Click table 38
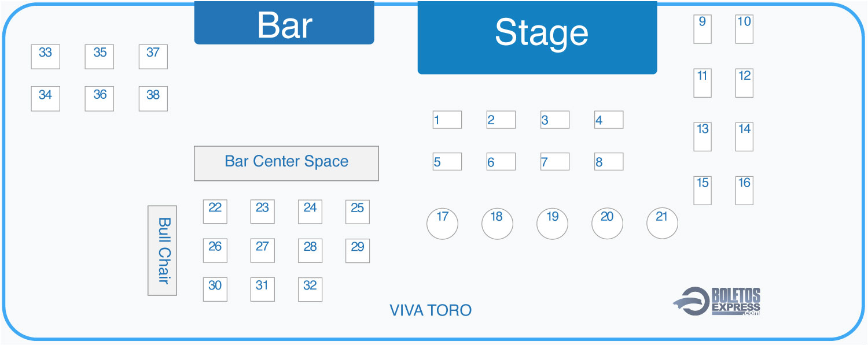This screenshot has width=868, height=345. tap(153, 99)
